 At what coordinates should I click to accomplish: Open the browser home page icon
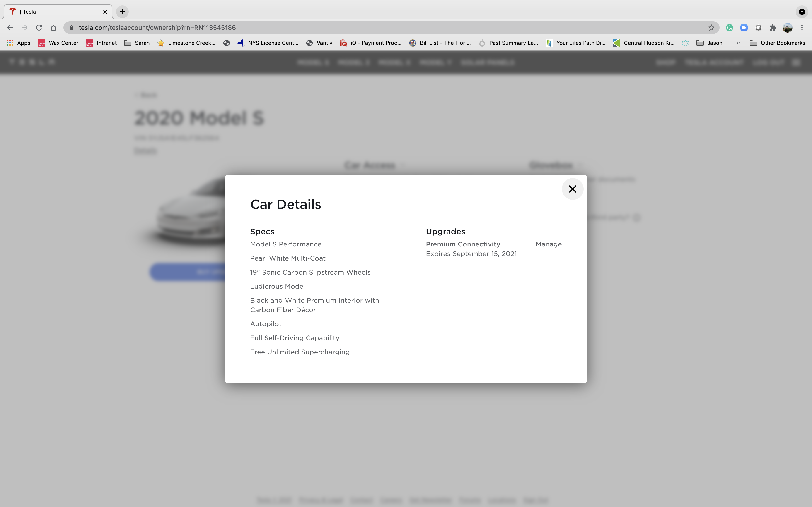point(53,28)
